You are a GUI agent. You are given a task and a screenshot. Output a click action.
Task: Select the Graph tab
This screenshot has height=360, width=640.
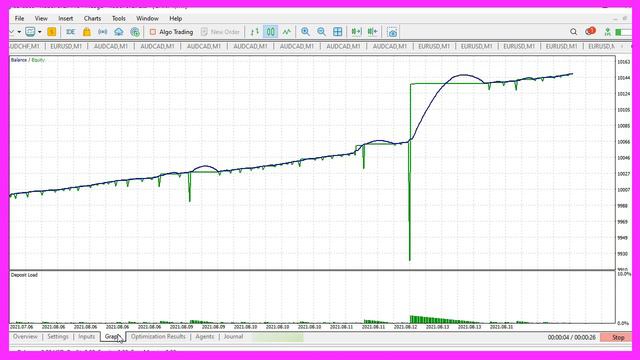[113, 337]
